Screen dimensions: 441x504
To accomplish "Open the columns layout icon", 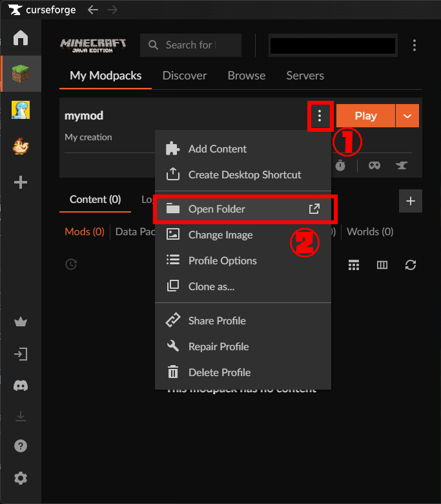I will [x=382, y=265].
